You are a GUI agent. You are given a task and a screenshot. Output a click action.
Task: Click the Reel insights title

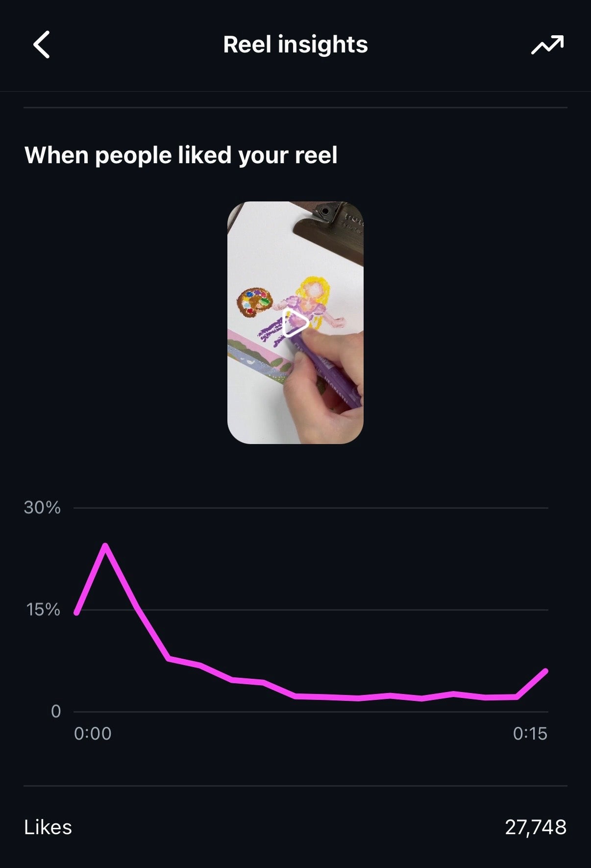[295, 45]
